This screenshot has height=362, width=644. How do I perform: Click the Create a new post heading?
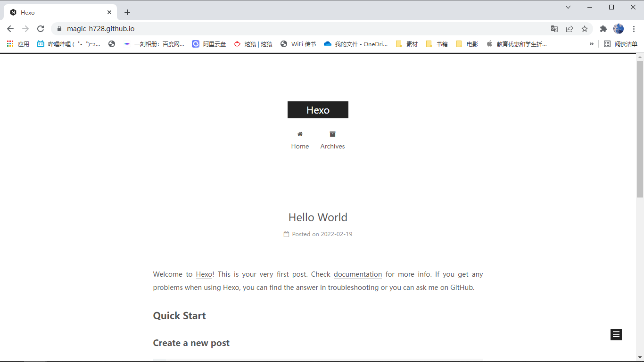pos(191,343)
